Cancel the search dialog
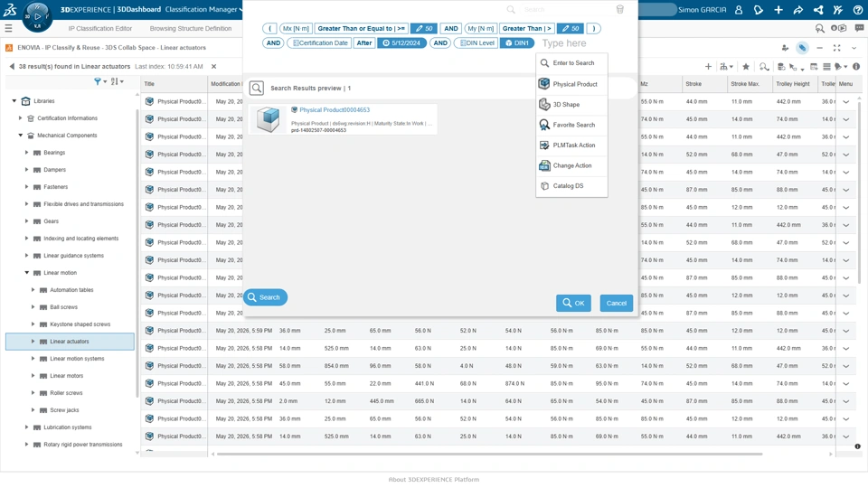868x488 pixels. (x=616, y=303)
